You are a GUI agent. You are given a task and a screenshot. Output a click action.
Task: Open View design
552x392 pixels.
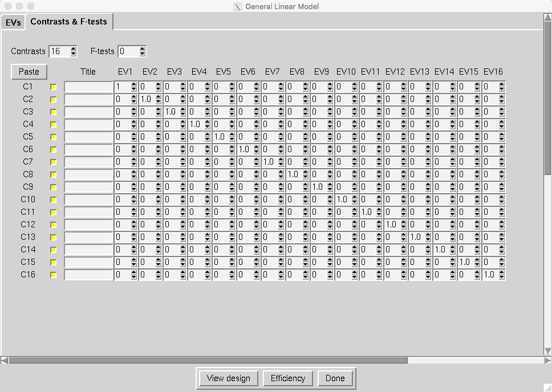click(x=229, y=378)
